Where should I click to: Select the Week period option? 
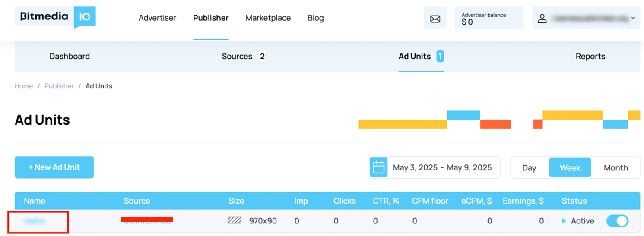click(569, 168)
